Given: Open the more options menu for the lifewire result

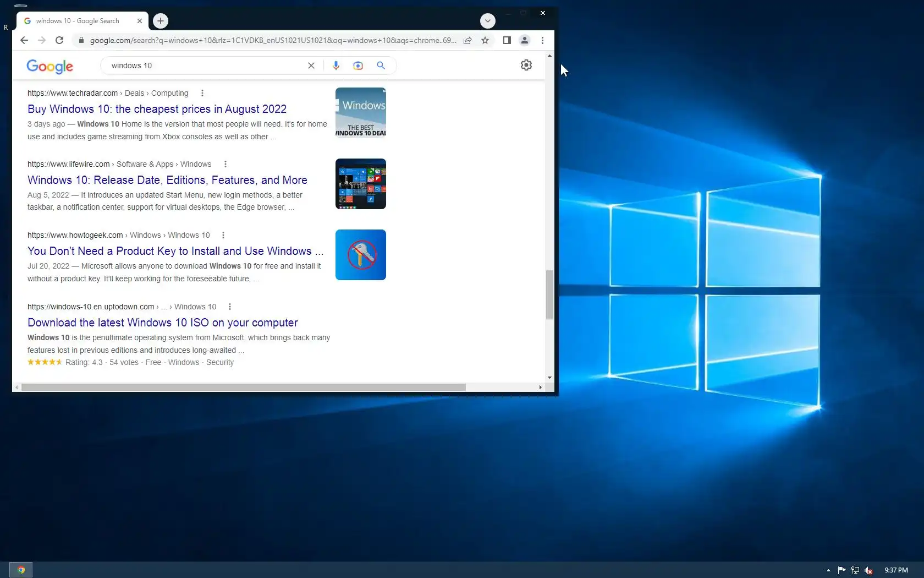Looking at the screenshot, I should [x=226, y=164].
